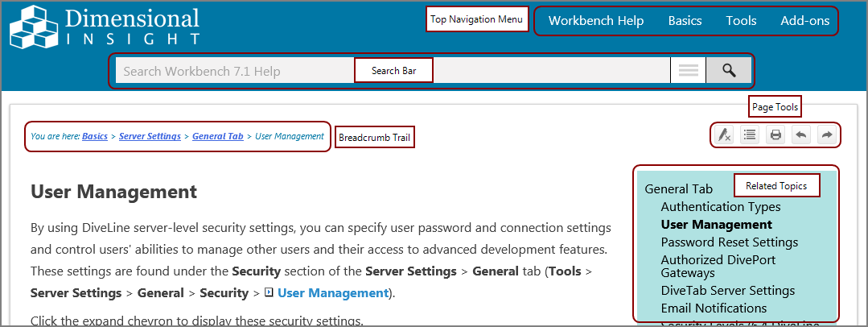
Task: Open the Email Notifications topic
Action: point(714,308)
